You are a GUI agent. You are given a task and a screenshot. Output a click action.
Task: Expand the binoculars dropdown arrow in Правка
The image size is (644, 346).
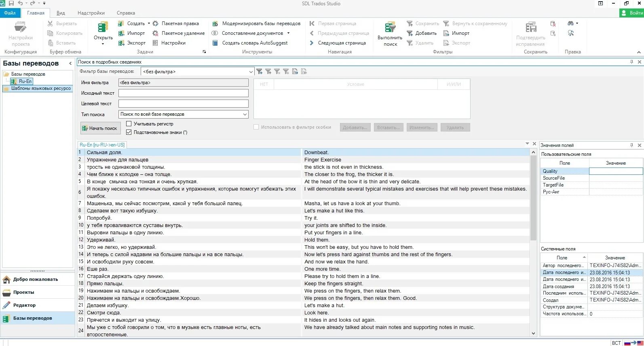[577, 23]
